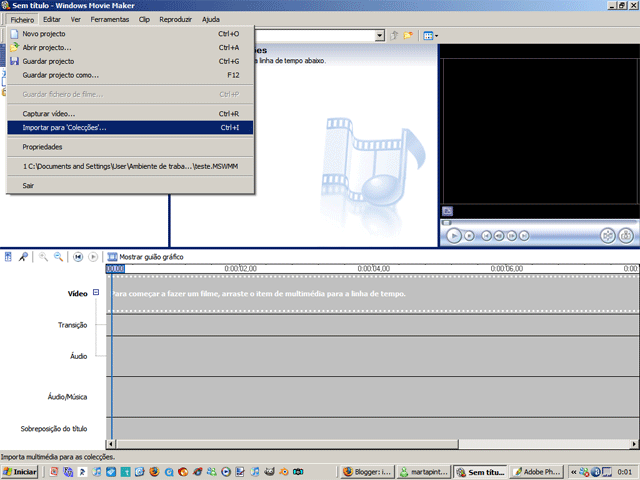Select Capturar vídeo… menu entry
Viewport: 640px width, 480px height.
tap(130, 114)
